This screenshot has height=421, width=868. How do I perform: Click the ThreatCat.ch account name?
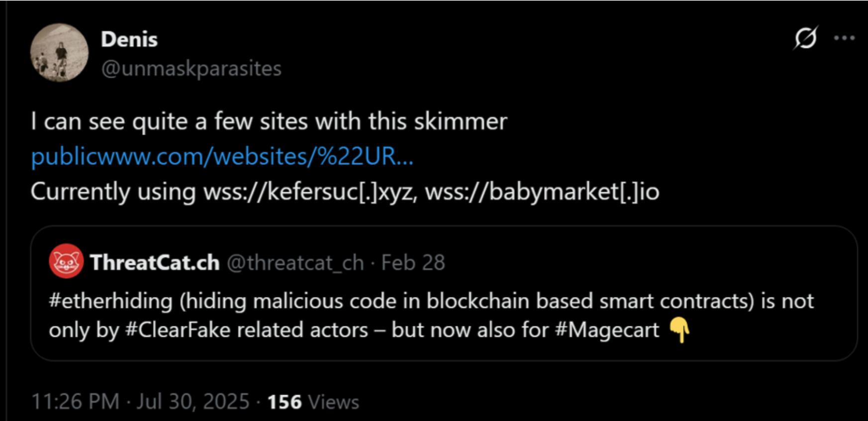155,262
